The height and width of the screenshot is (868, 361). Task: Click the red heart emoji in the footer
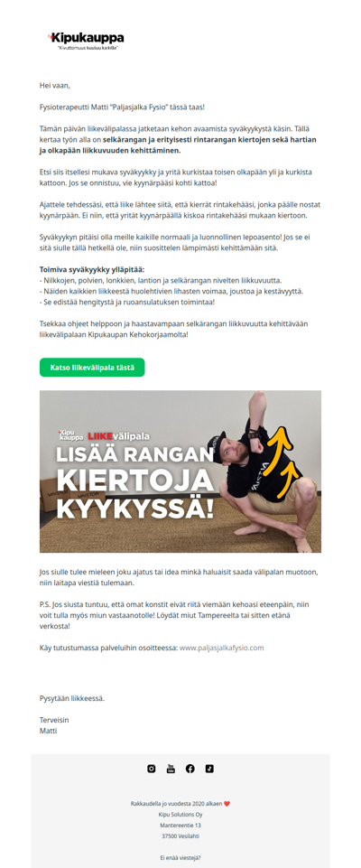227,803
